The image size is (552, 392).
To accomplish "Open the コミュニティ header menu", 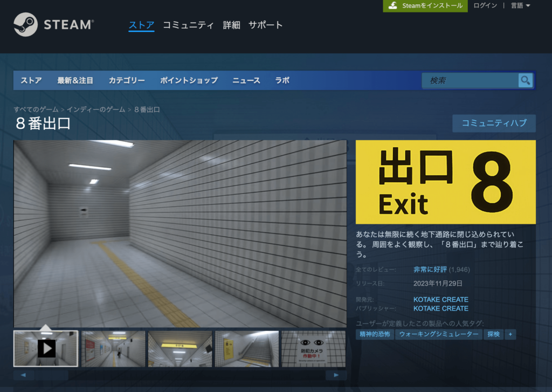I will [x=188, y=25].
